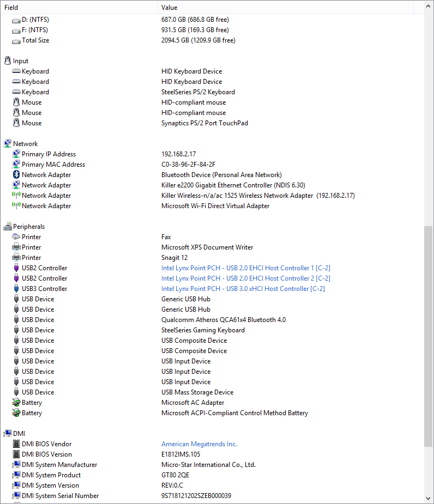Click the drive icon beside F: (NTFS)

[x=16, y=31]
